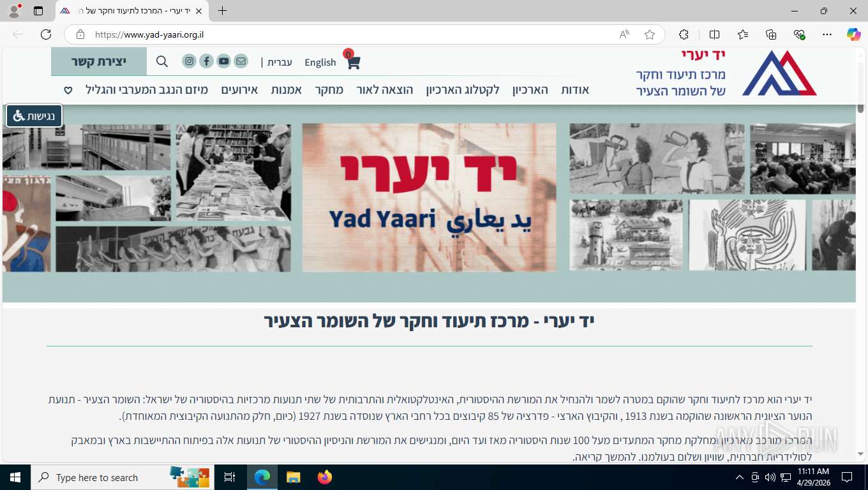Activate Read aloud icon in address bar
Image resolution: width=868 pixels, height=490 pixels.
click(x=624, y=34)
